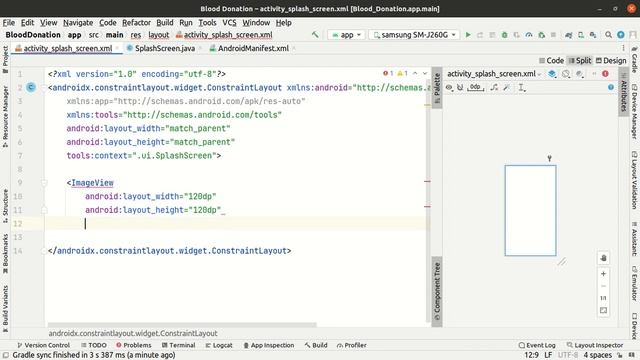The height and width of the screenshot is (360, 640).
Task: Toggle the Palette side panel
Action: tap(437, 88)
